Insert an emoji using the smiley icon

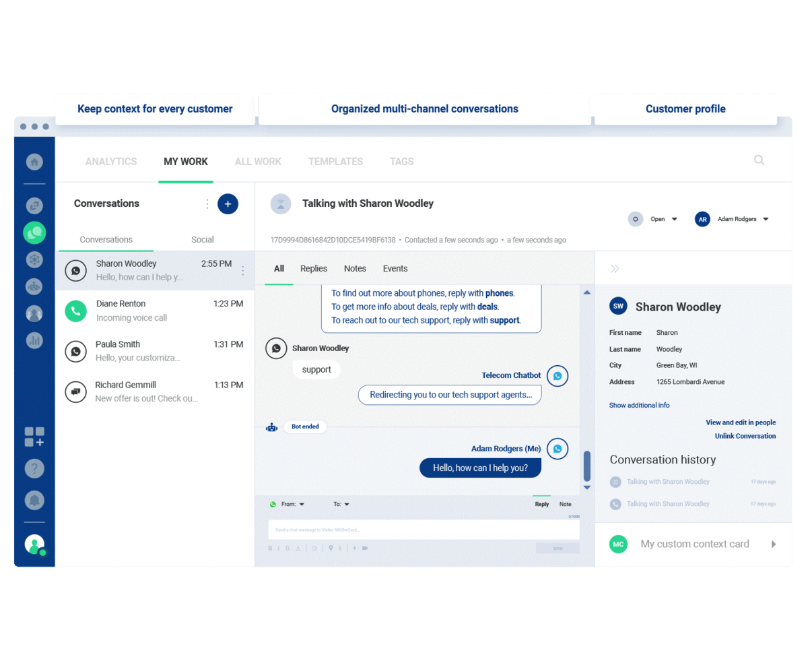tap(314, 547)
